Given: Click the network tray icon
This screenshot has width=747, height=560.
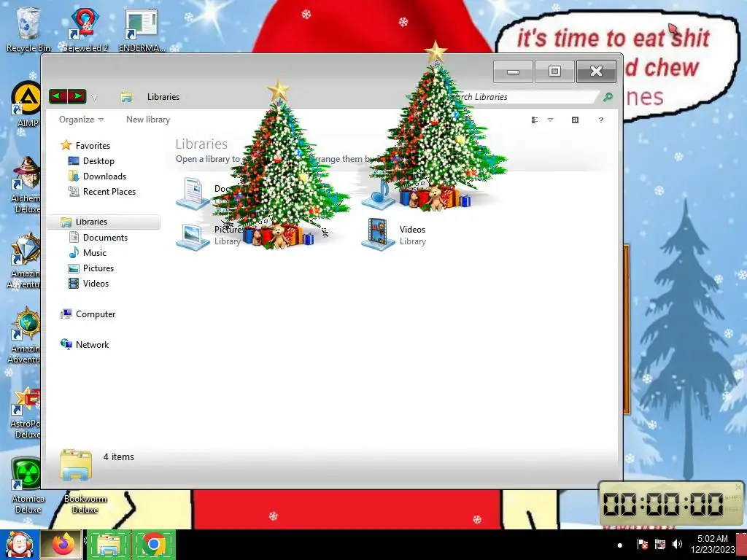Looking at the screenshot, I should point(659,544).
